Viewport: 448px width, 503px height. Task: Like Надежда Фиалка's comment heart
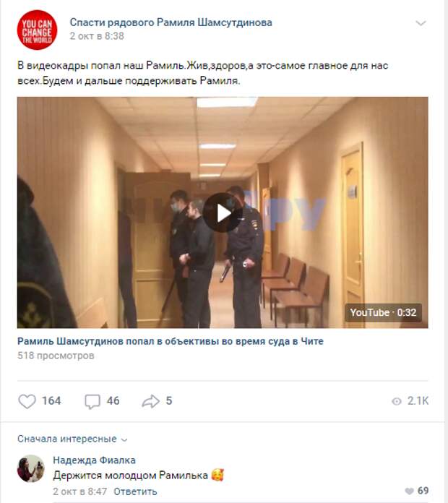click(409, 491)
